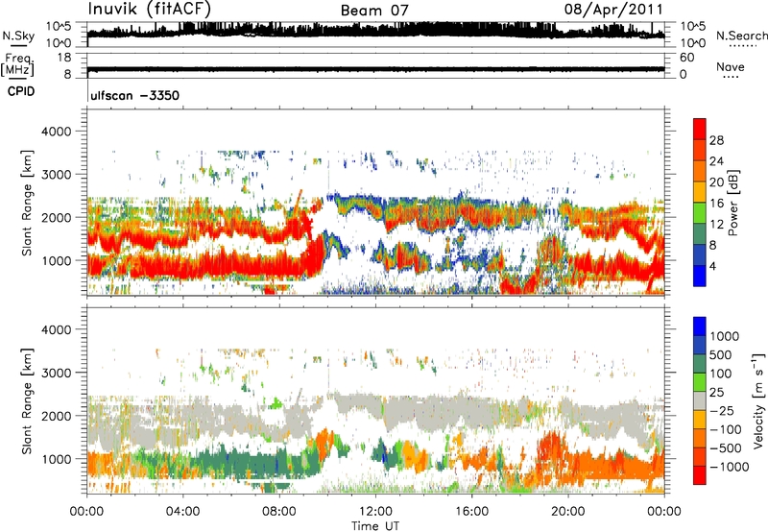Screen dimensions: 768x532
Task: Click the 'CPID' label
Action: 21,91
